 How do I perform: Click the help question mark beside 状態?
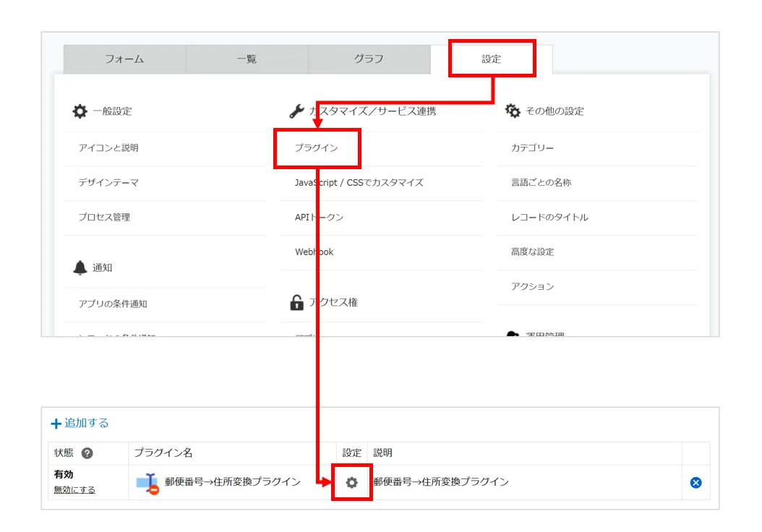[87, 453]
